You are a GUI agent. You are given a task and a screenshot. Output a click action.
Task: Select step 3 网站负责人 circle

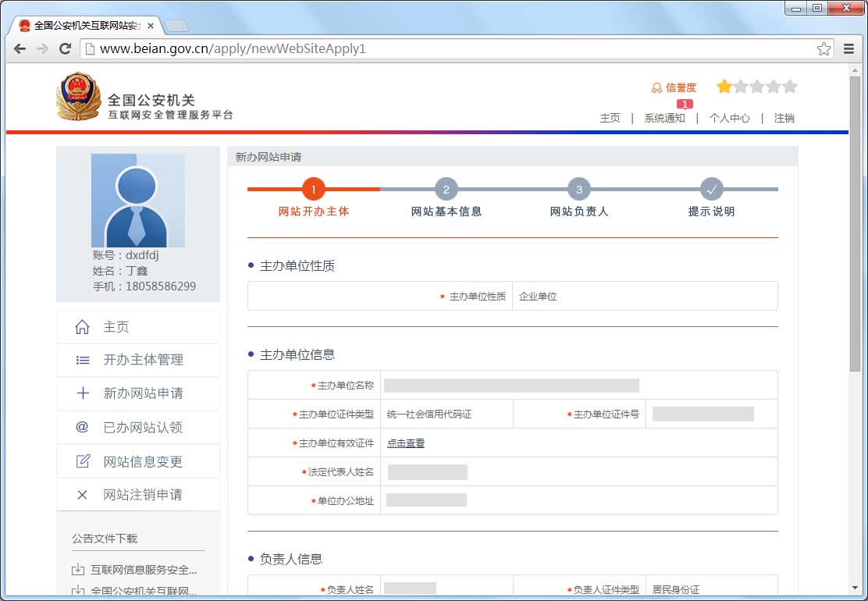click(x=579, y=189)
